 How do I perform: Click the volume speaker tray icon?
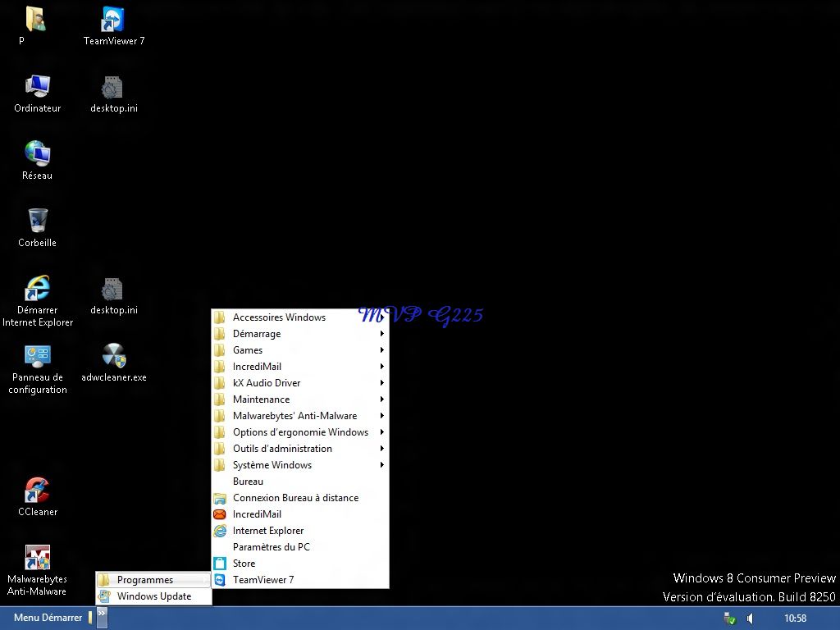(750, 619)
